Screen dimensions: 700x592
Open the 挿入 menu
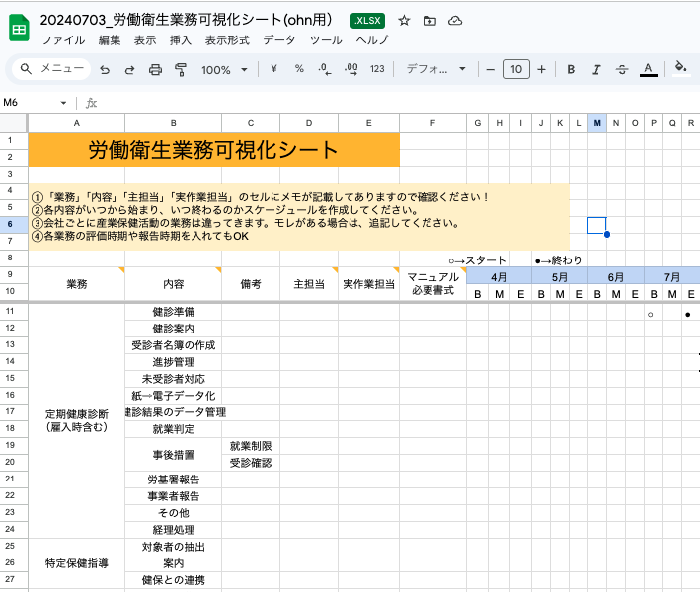tap(181, 40)
